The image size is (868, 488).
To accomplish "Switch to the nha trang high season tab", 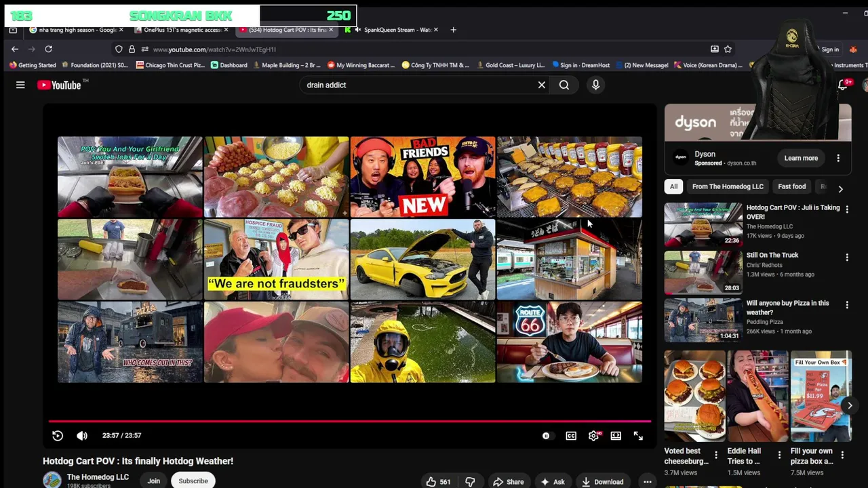I will [76, 30].
